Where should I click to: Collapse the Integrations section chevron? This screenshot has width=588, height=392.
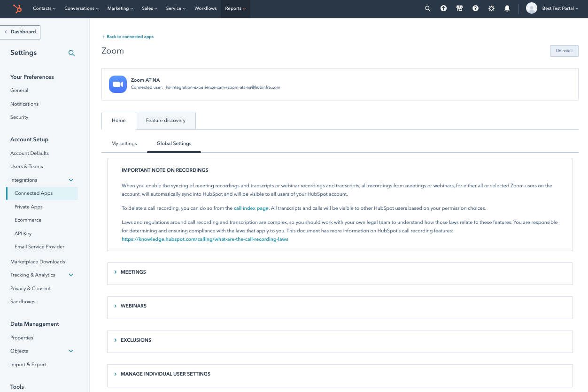click(71, 180)
